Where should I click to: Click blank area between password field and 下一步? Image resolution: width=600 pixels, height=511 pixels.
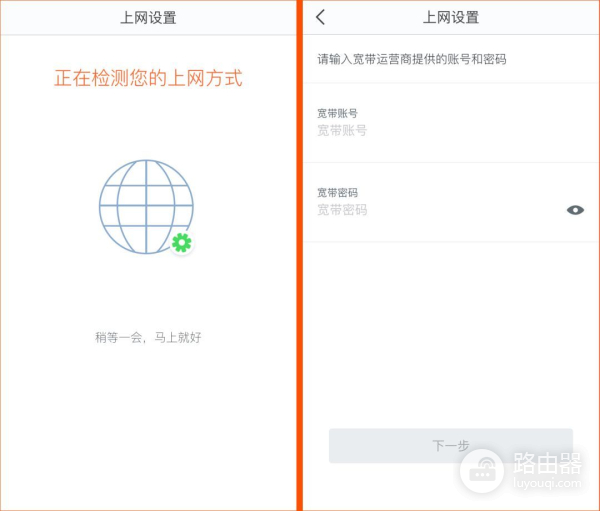pyautogui.click(x=450, y=330)
